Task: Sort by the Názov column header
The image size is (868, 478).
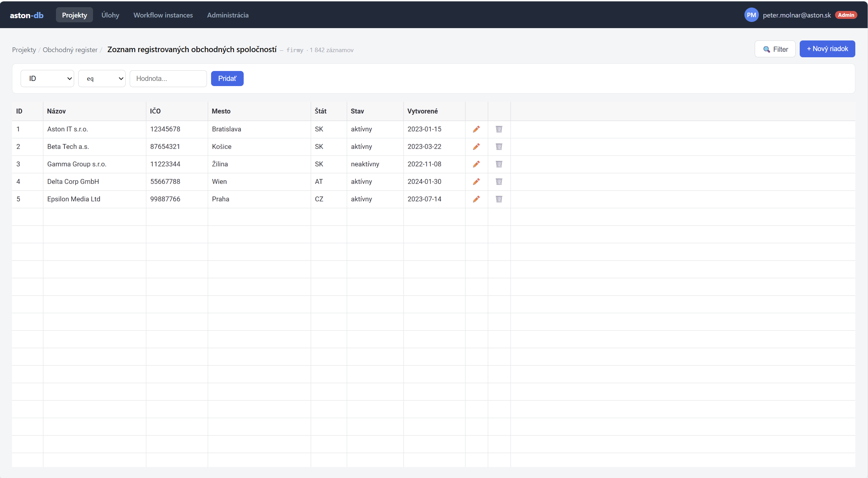Action: tap(94, 111)
